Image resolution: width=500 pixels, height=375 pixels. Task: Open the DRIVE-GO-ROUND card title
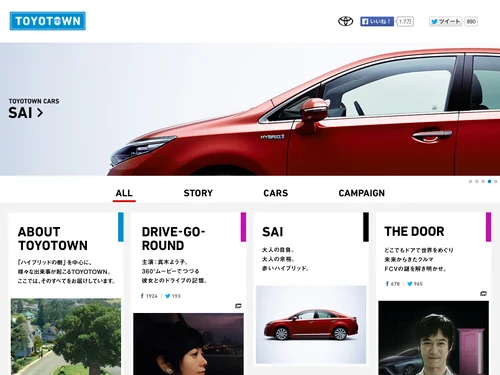point(173,239)
